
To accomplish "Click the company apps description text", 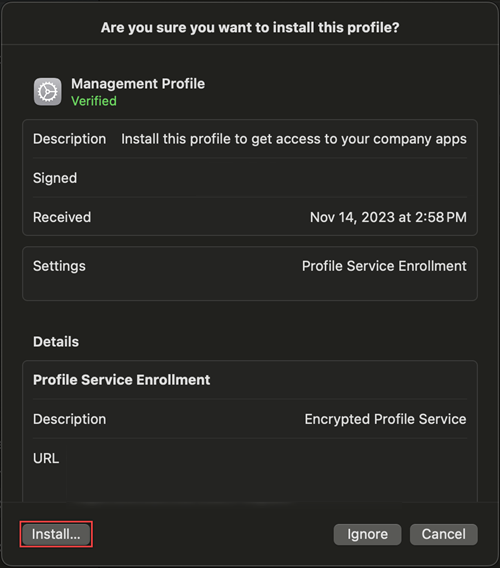I will pos(294,139).
